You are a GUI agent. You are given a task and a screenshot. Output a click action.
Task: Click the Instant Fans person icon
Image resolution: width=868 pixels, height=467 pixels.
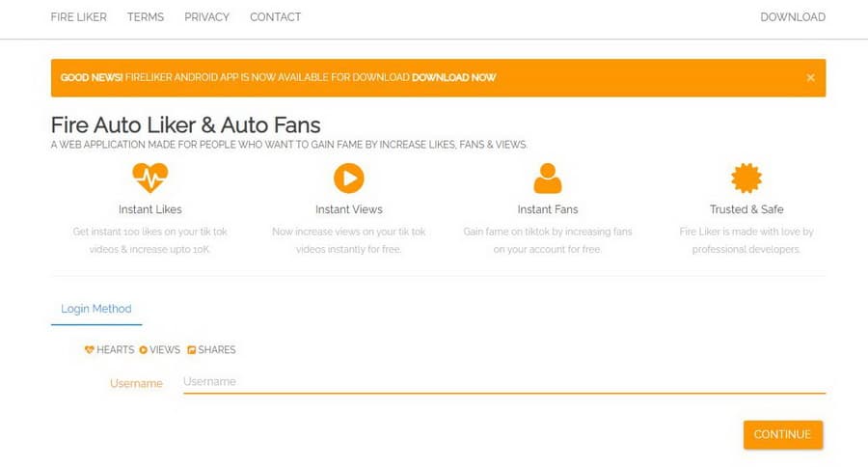tap(548, 178)
